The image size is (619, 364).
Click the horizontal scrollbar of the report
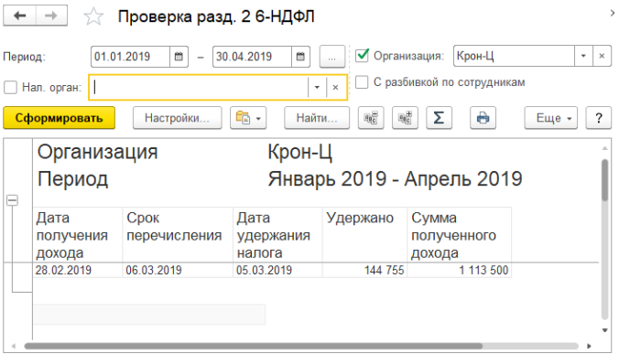pyautogui.click(x=253, y=347)
